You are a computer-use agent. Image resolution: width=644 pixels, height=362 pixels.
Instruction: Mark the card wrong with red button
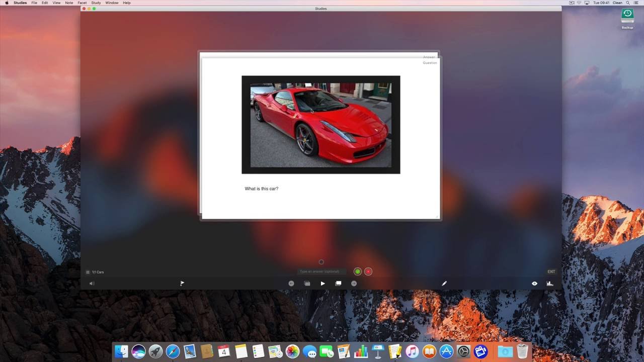pyautogui.click(x=368, y=271)
